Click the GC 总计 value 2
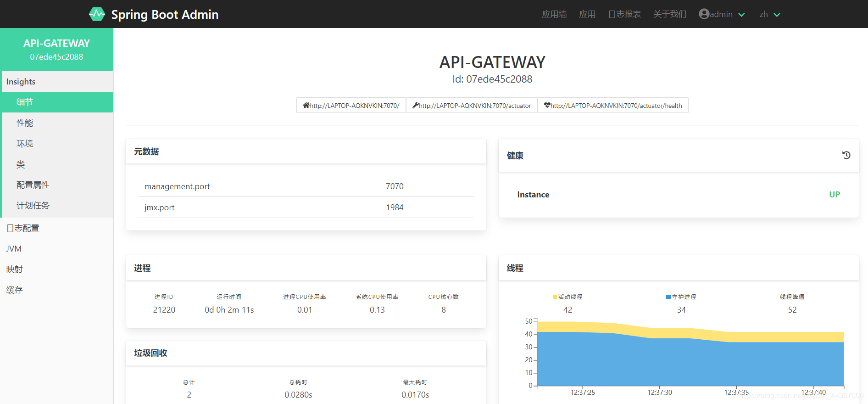This screenshot has width=868, height=404. (189, 395)
